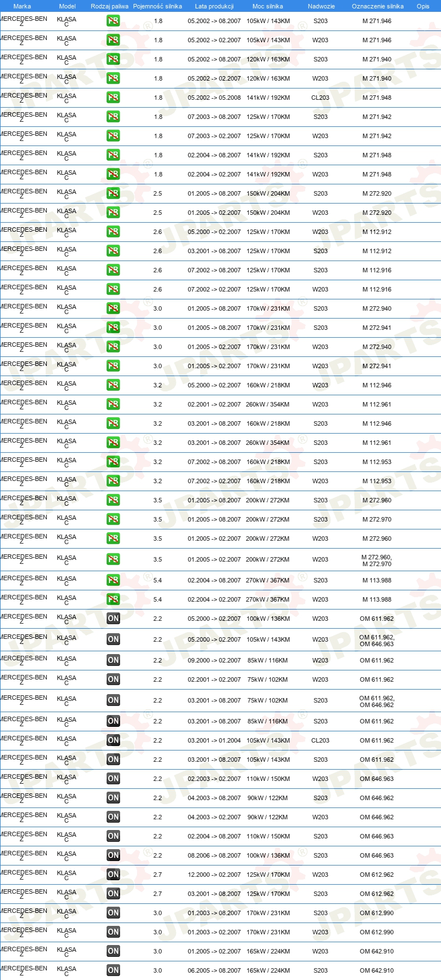Image resolution: width=441 pixels, height=980 pixels.
Task: Click the Lata produkcji column header
Action: [214, 6]
